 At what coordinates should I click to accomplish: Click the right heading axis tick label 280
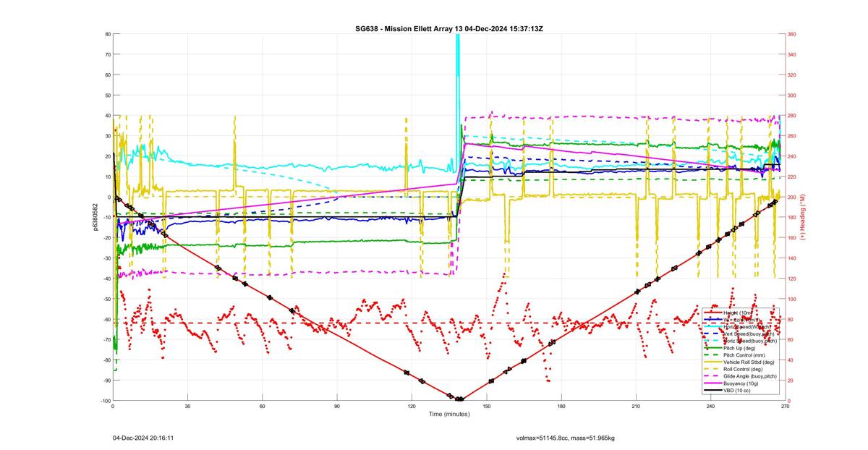click(x=792, y=116)
